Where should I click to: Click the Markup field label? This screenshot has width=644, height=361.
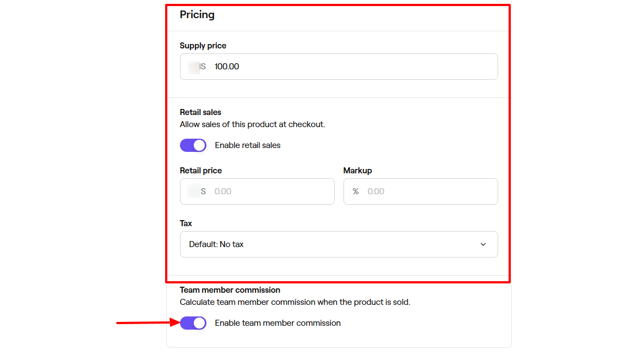point(357,171)
